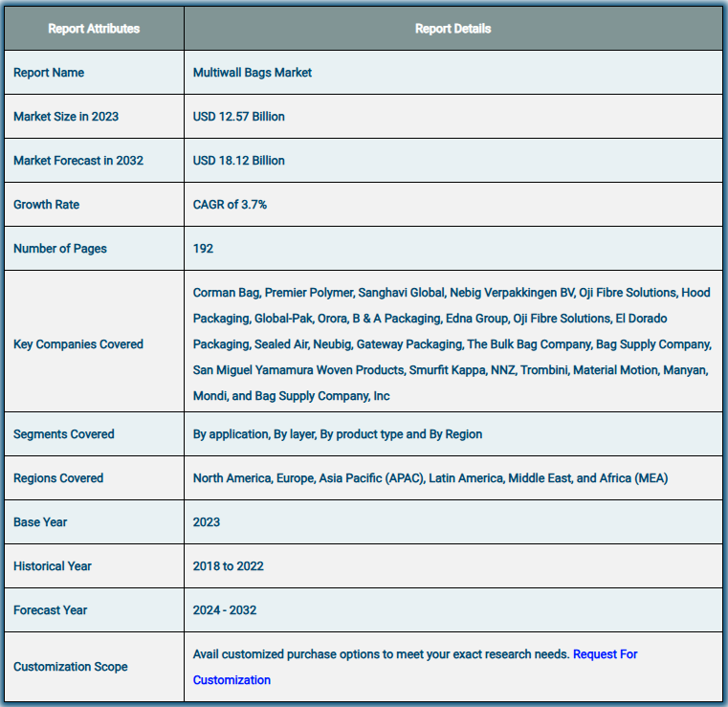728x707 pixels.
Task: Select the '2023' base year value
Action: click(207, 522)
